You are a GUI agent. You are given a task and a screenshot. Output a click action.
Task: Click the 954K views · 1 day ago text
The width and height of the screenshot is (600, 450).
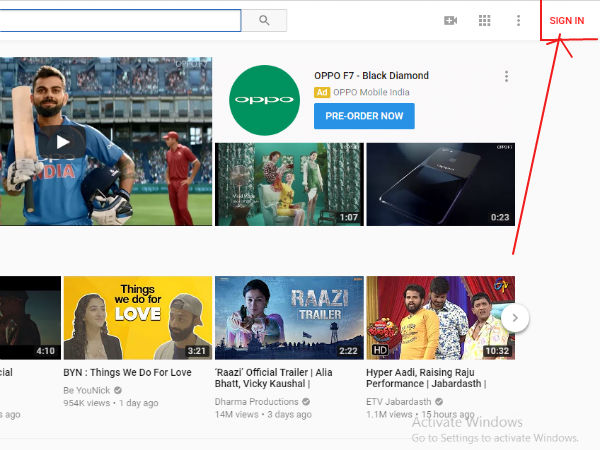111,403
